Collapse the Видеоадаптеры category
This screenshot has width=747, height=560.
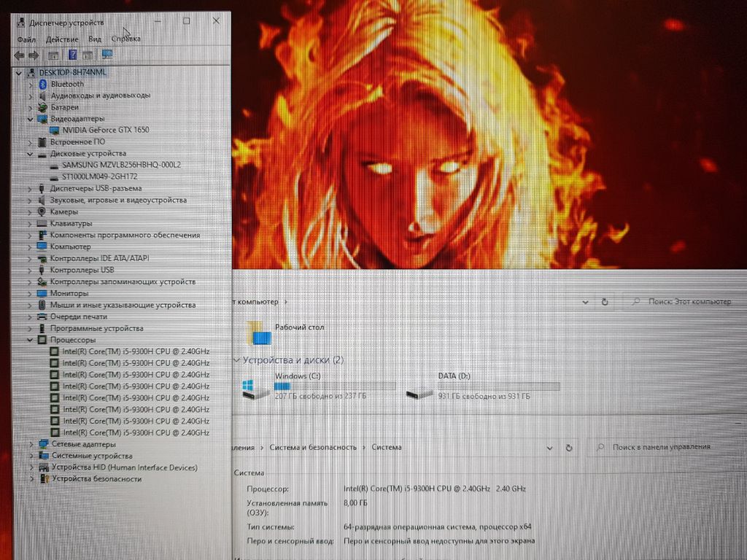(30, 118)
